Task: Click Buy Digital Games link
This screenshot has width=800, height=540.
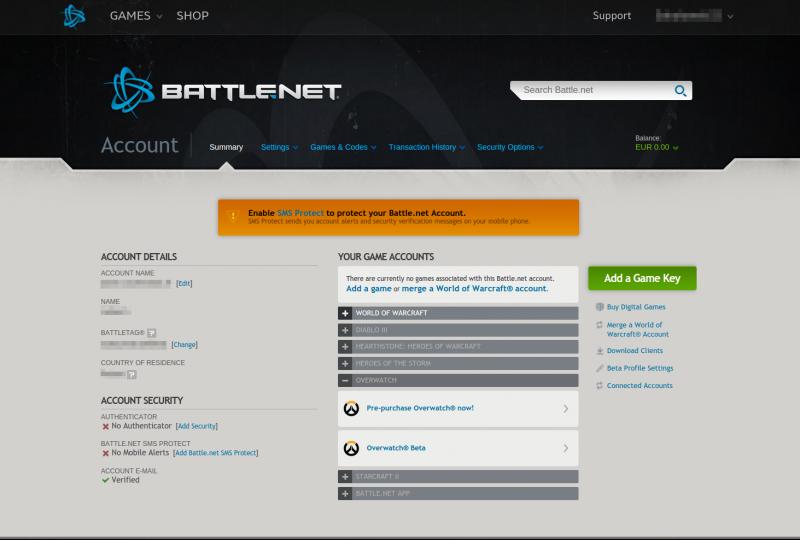Action: coord(636,307)
